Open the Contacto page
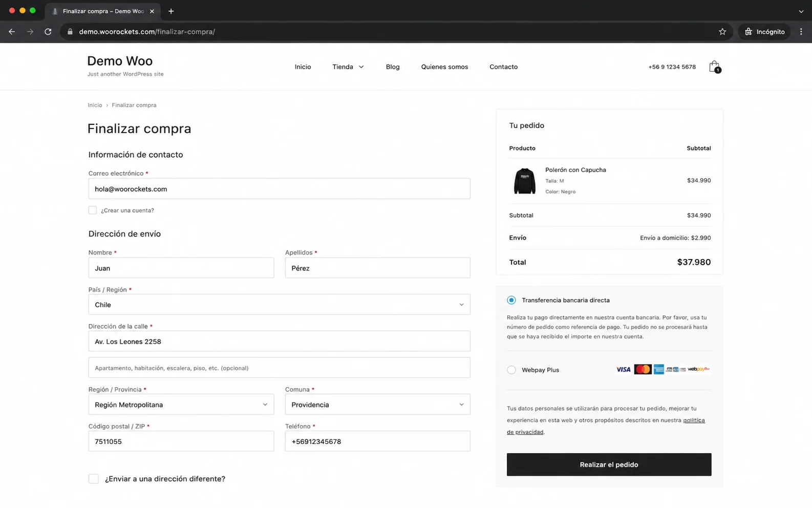Viewport: 812px width, 508px height. pos(503,67)
